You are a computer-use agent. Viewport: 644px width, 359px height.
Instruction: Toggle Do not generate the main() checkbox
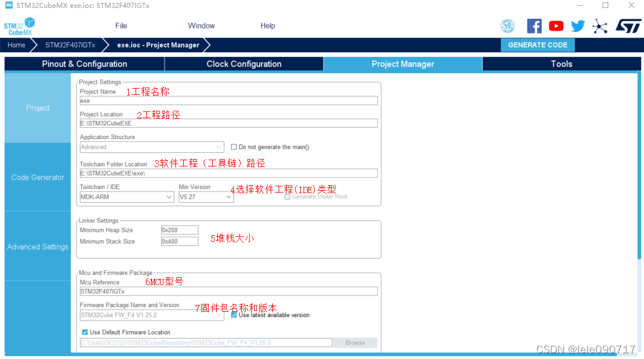coord(234,147)
